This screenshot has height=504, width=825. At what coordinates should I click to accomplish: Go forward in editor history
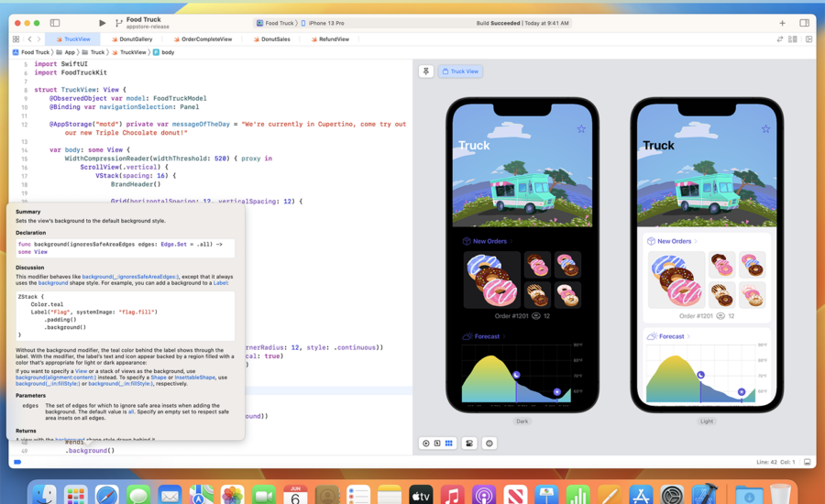38,38
